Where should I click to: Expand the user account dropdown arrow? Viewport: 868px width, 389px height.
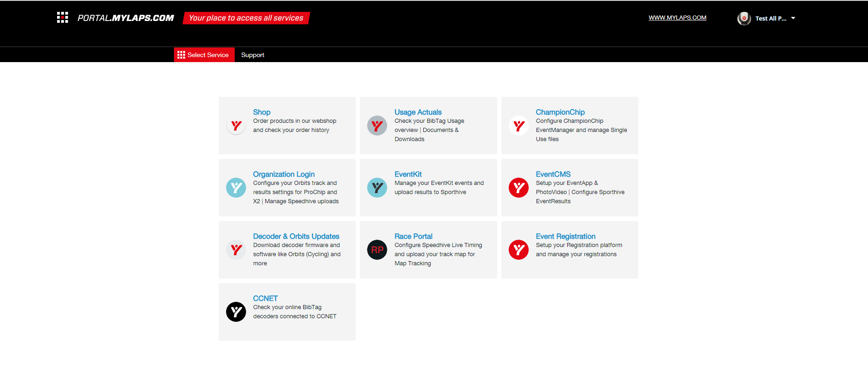point(793,18)
